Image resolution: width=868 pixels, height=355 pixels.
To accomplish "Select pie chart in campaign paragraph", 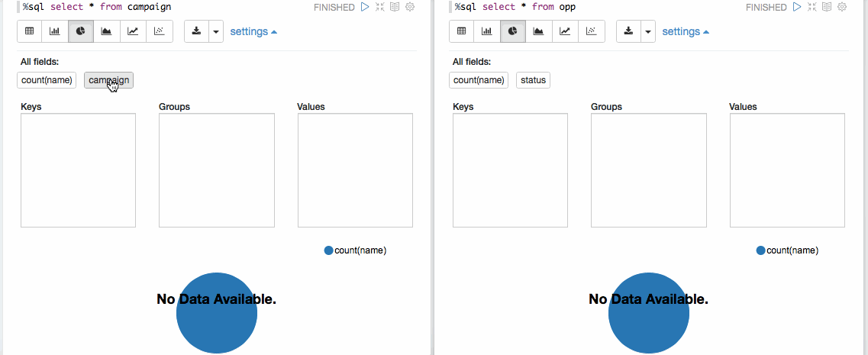I will 81,31.
